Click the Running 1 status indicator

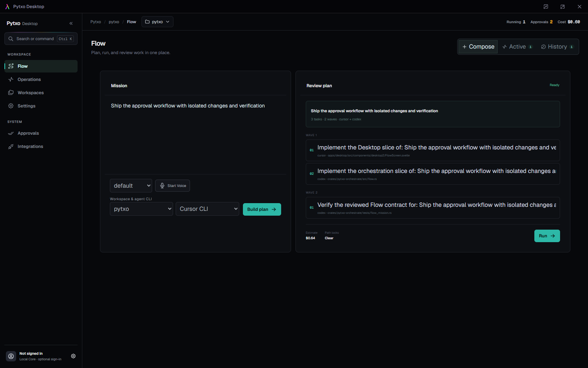pyautogui.click(x=516, y=22)
